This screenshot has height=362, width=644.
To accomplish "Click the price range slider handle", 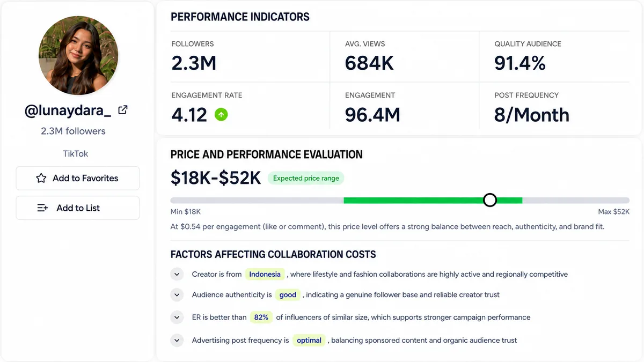I will coord(490,200).
